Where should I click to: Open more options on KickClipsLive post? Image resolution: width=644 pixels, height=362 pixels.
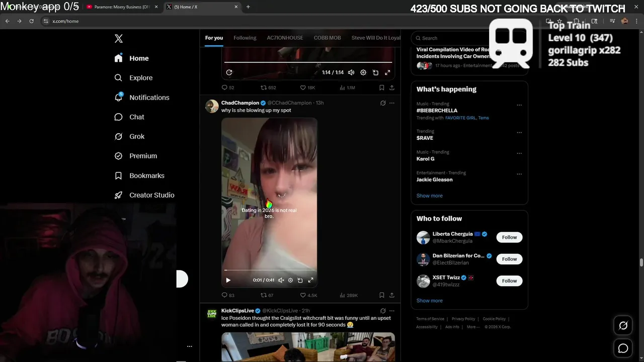392,311
